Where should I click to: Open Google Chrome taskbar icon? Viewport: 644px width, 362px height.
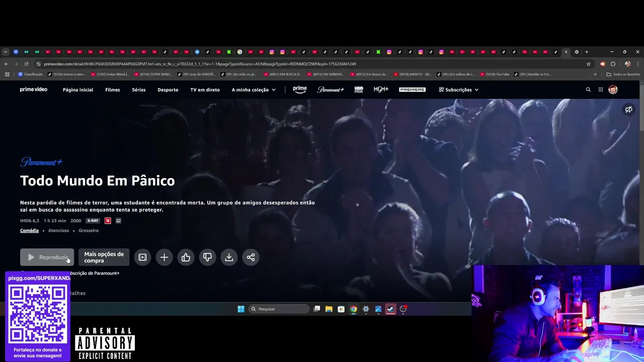point(354,309)
